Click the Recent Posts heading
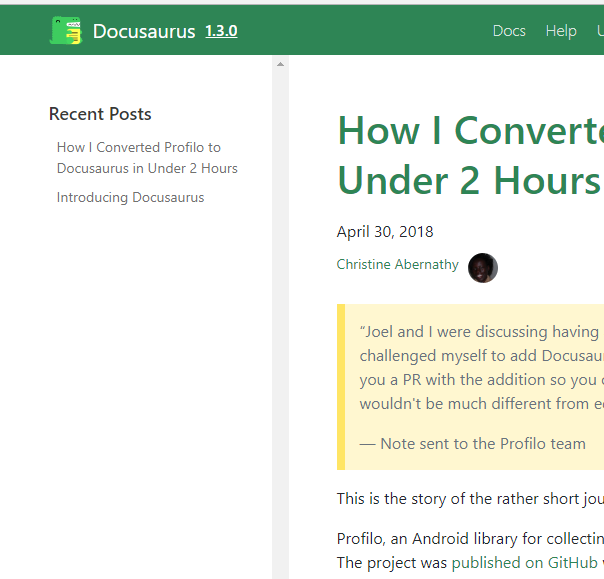604x579 pixels. click(x=100, y=114)
